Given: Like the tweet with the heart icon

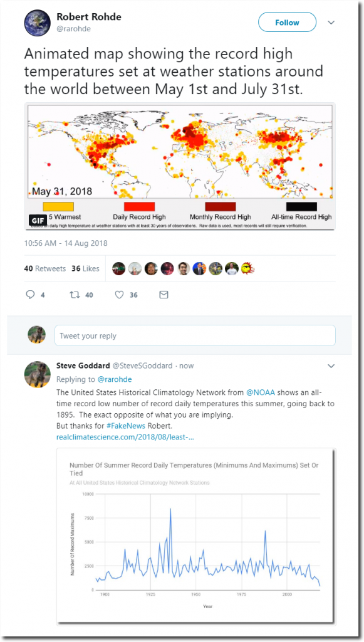Looking at the screenshot, I should pyautogui.click(x=119, y=295).
